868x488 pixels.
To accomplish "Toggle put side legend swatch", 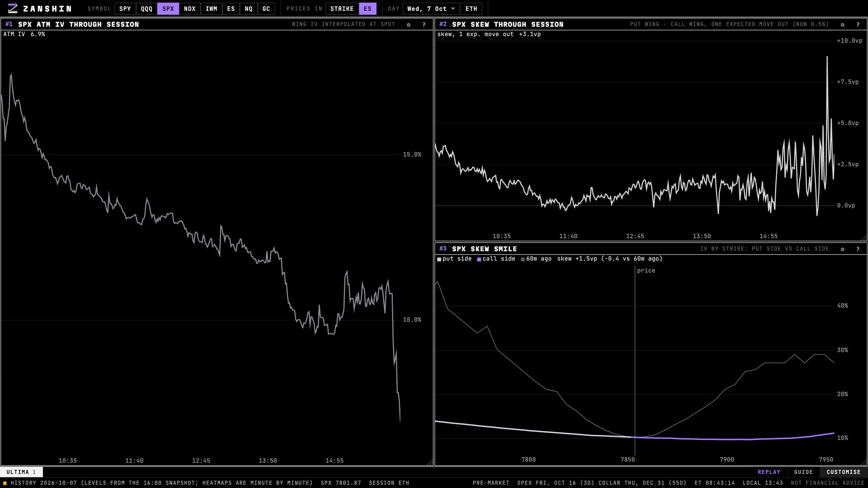I will (439, 259).
